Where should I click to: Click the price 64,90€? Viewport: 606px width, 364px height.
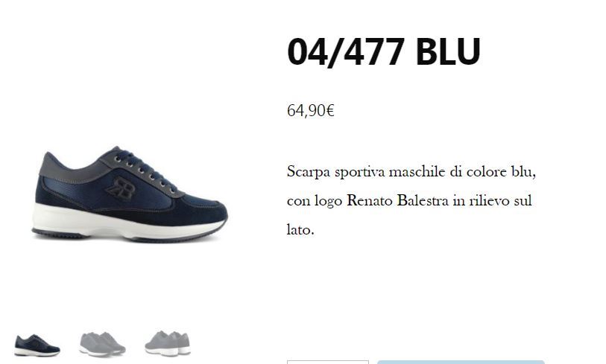point(310,110)
